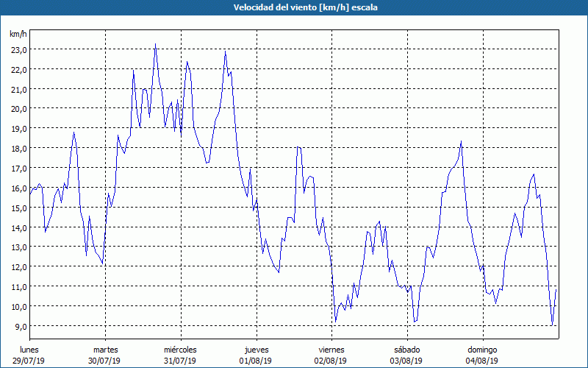Screen dimensions: 588x368
Task: Click the 17,0 y-axis label
Action: (18, 169)
